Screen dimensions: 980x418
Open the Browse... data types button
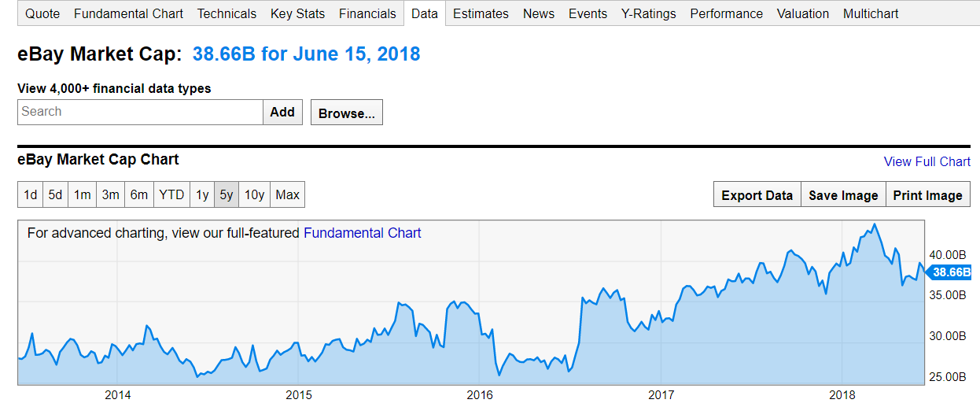tap(347, 113)
